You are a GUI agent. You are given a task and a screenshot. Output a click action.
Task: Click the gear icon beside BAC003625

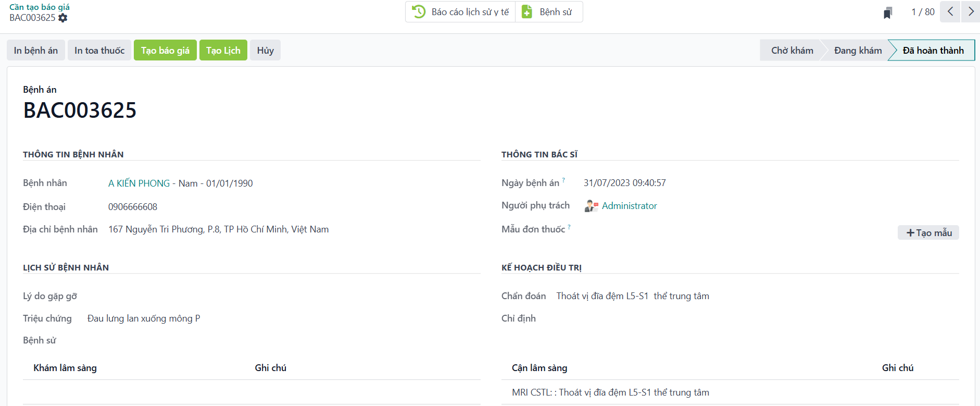pos(63,18)
